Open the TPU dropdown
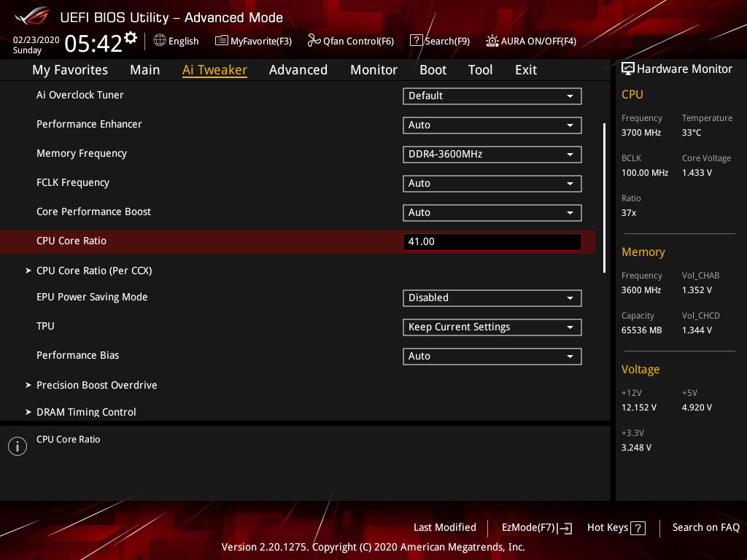This screenshot has height=560, width=747. pos(492,327)
